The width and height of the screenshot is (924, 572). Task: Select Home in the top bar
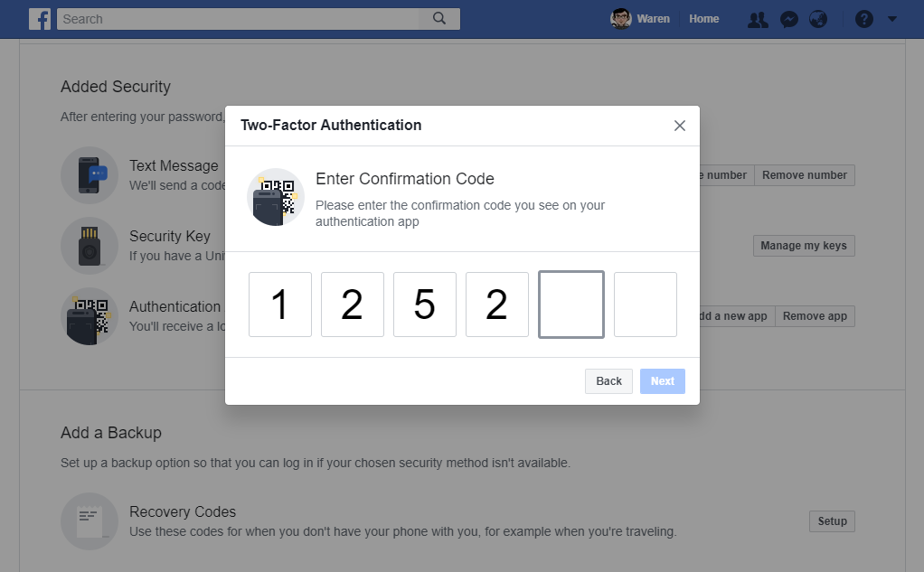(x=703, y=18)
